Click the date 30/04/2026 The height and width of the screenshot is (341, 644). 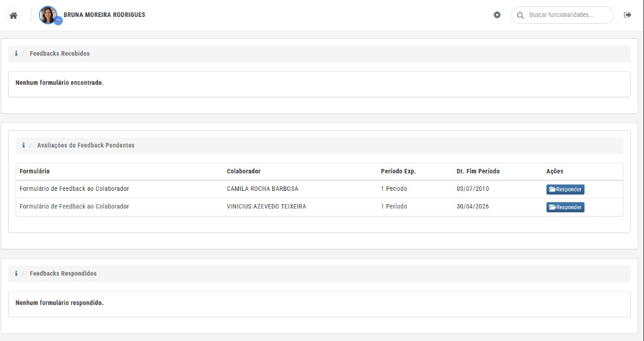tap(473, 207)
